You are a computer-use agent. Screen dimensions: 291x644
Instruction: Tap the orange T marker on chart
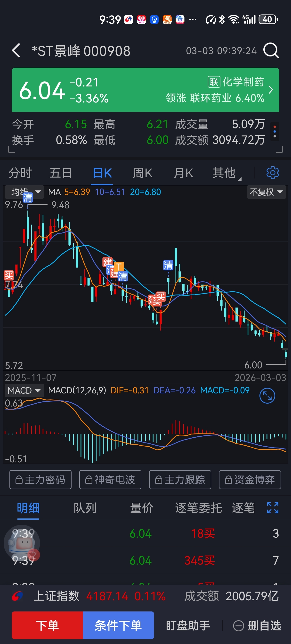pyautogui.click(x=119, y=266)
